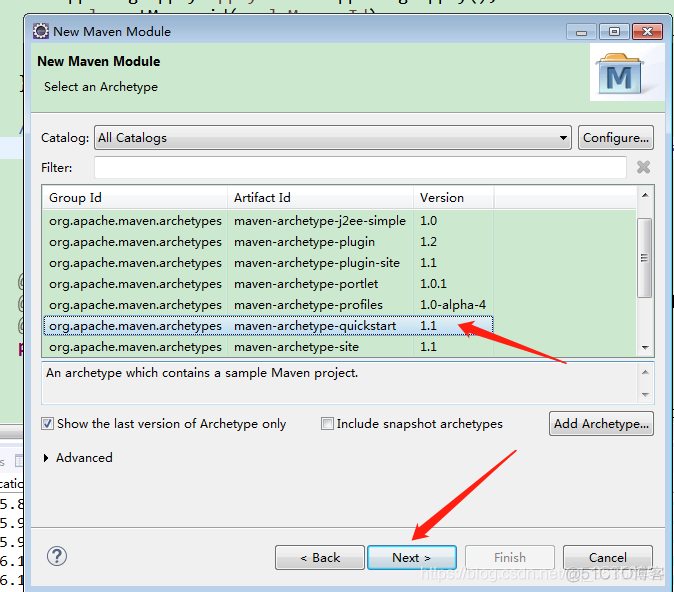This screenshot has width=674, height=592.
Task: Expand the Advanced section
Action: pyautogui.click(x=46, y=458)
